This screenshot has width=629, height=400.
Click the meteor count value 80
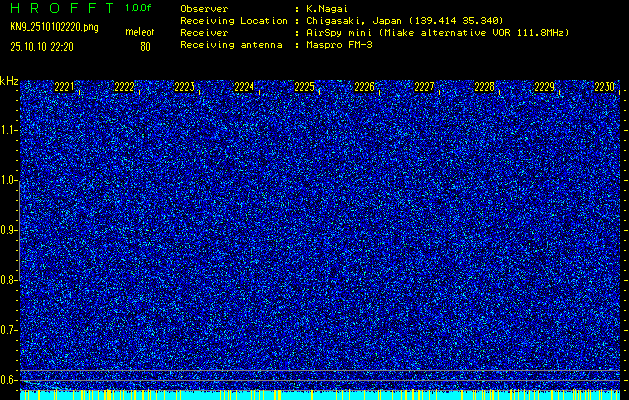pos(145,46)
